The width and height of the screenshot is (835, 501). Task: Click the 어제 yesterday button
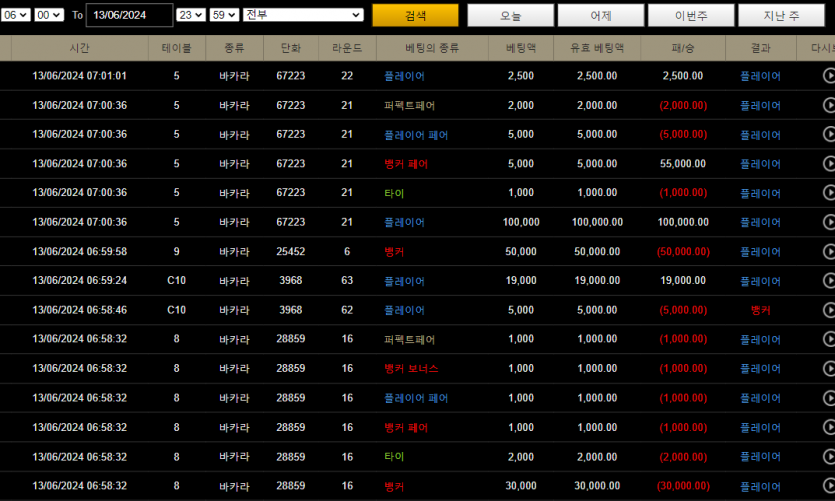601,15
